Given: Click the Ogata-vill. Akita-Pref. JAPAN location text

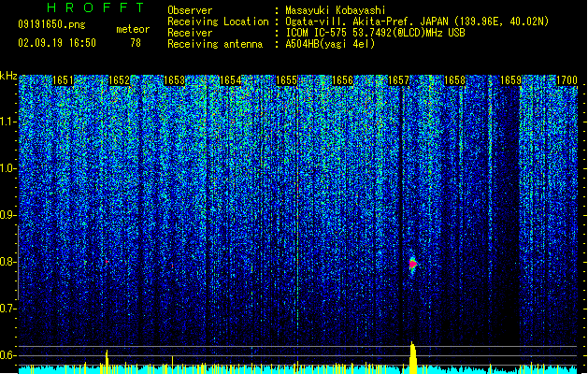Looking at the screenshot, I should (417, 22).
